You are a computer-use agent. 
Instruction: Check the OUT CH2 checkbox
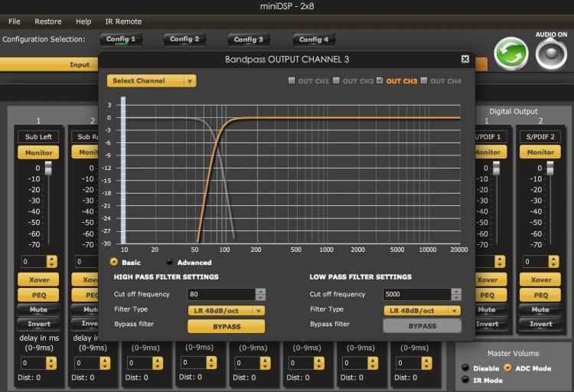click(x=336, y=80)
